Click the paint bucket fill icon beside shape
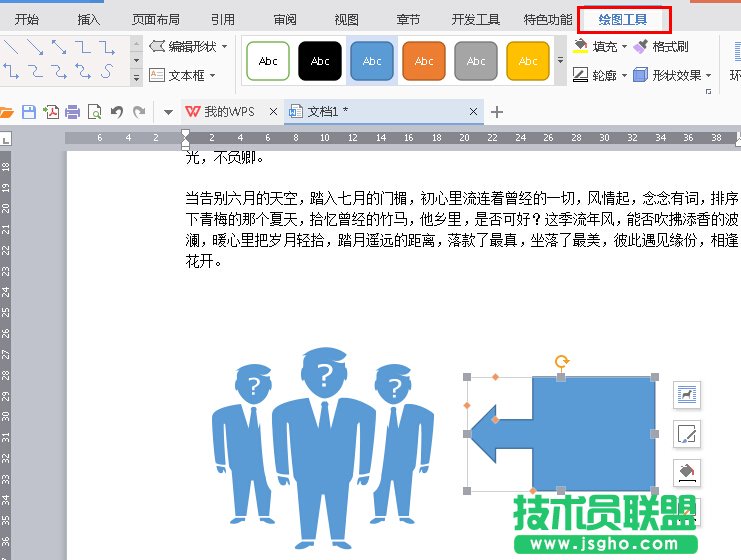 (x=687, y=472)
